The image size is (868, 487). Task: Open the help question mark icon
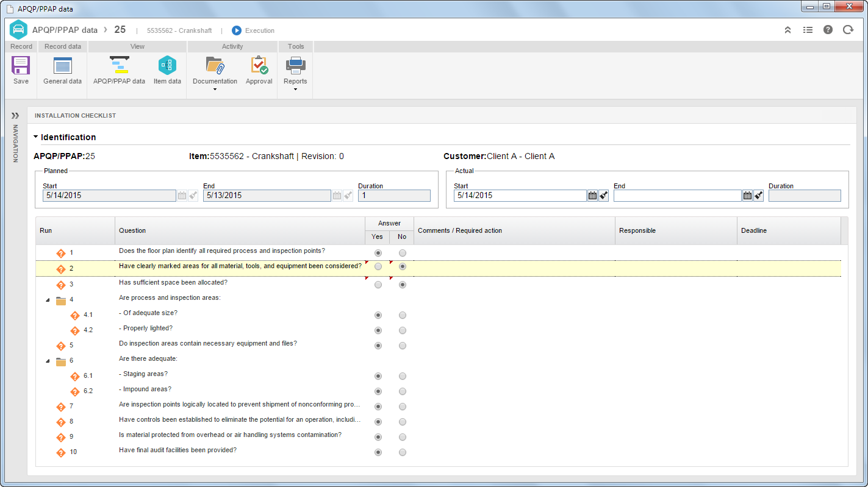pos(828,30)
